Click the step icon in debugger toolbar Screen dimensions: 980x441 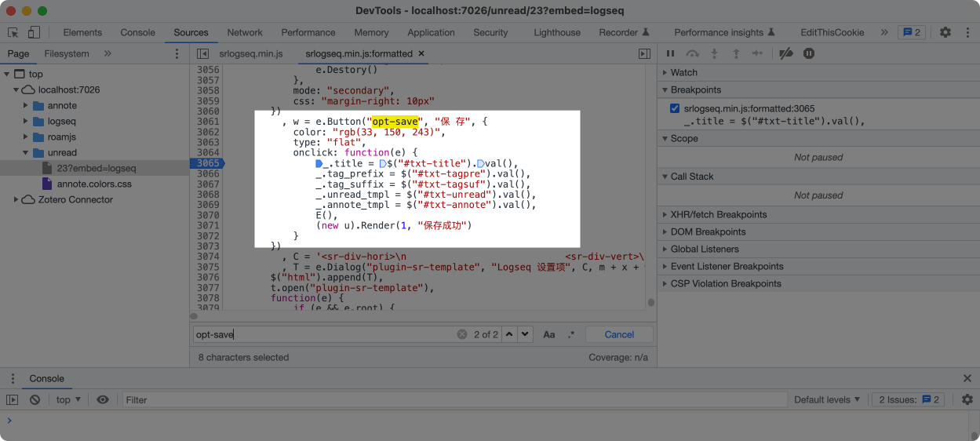[757, 53]
